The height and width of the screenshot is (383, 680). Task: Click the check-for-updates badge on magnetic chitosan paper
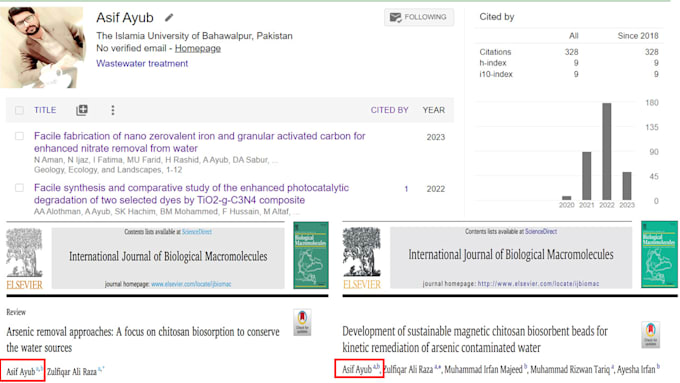651,335
